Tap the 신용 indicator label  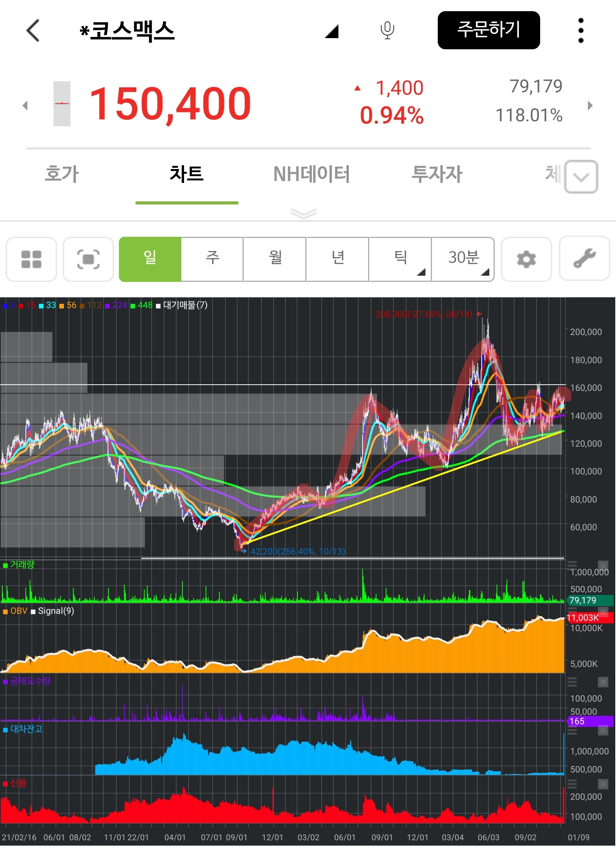point(15,783)
